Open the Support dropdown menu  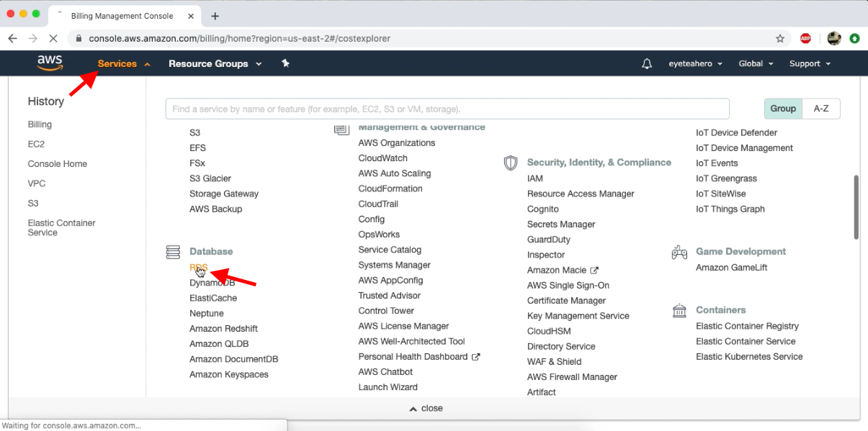tap(810, 63)
